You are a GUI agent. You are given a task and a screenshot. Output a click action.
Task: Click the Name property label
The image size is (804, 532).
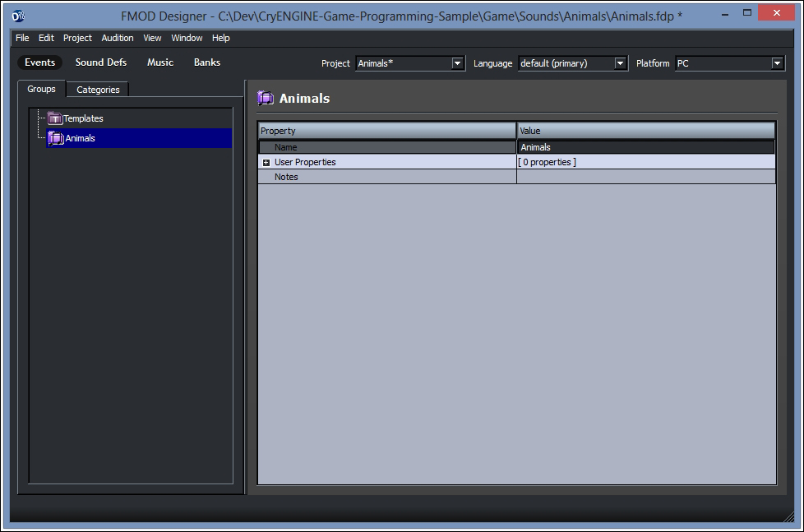point(285,147)
